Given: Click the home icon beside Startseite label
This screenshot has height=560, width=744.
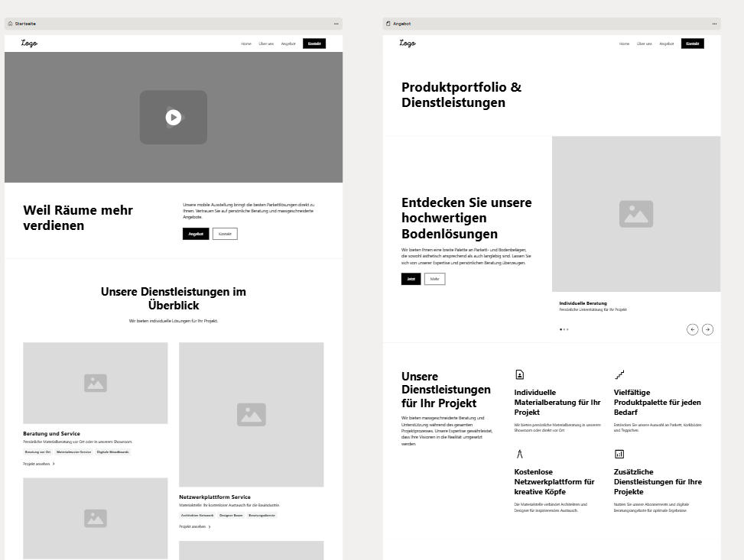Looking at the screenshot, I should point(11,24).
